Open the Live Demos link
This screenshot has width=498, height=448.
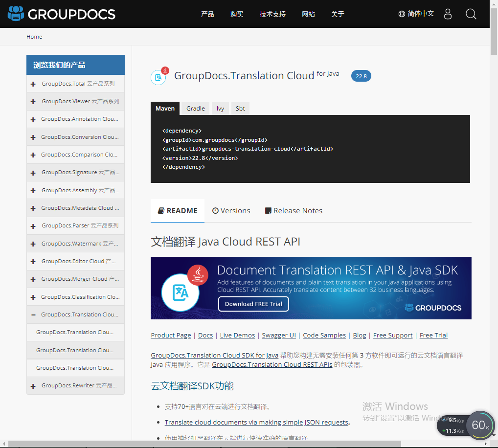click(237, 336)
